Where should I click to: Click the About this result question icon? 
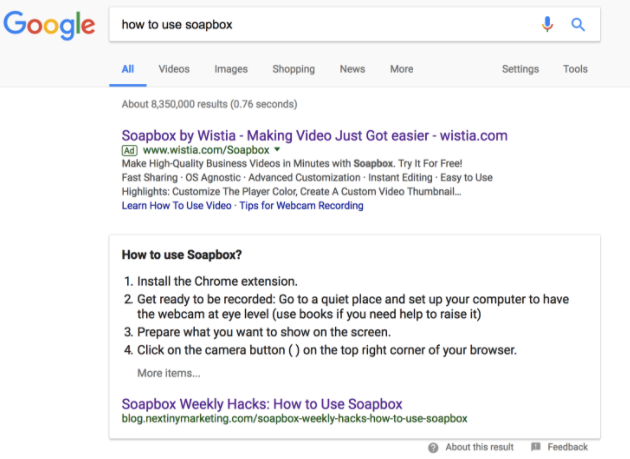[433, 448]
